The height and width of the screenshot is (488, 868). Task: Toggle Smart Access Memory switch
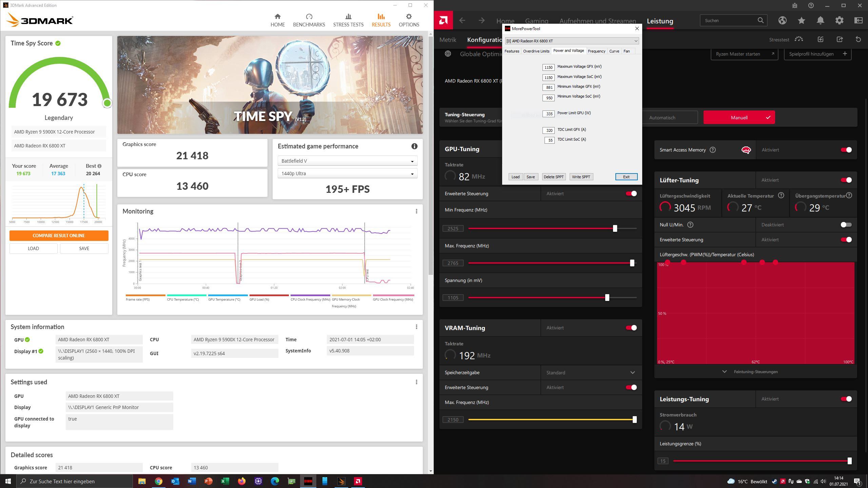846,150
